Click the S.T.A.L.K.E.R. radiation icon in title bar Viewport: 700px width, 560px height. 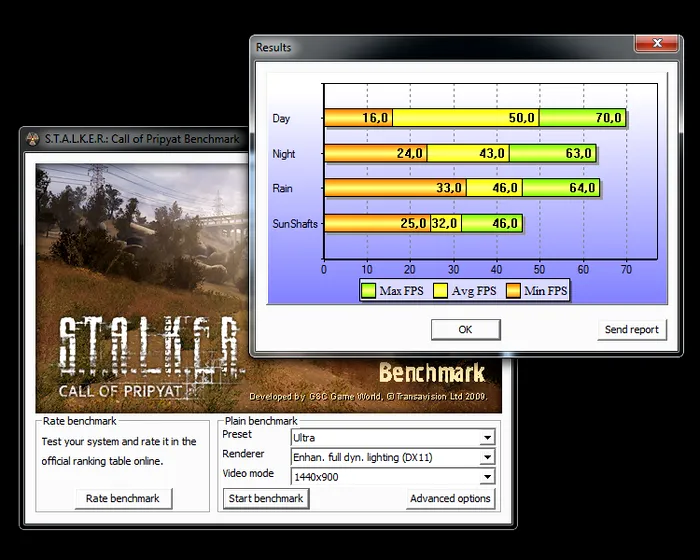tap(33, 139)
